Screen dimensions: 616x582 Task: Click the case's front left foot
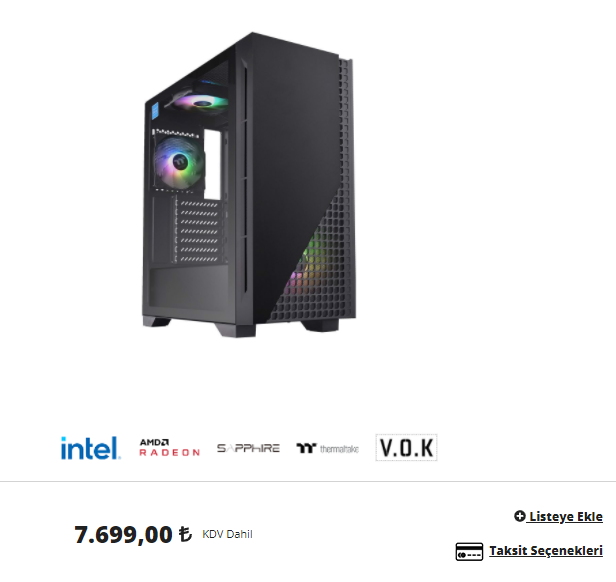[236, 330]
